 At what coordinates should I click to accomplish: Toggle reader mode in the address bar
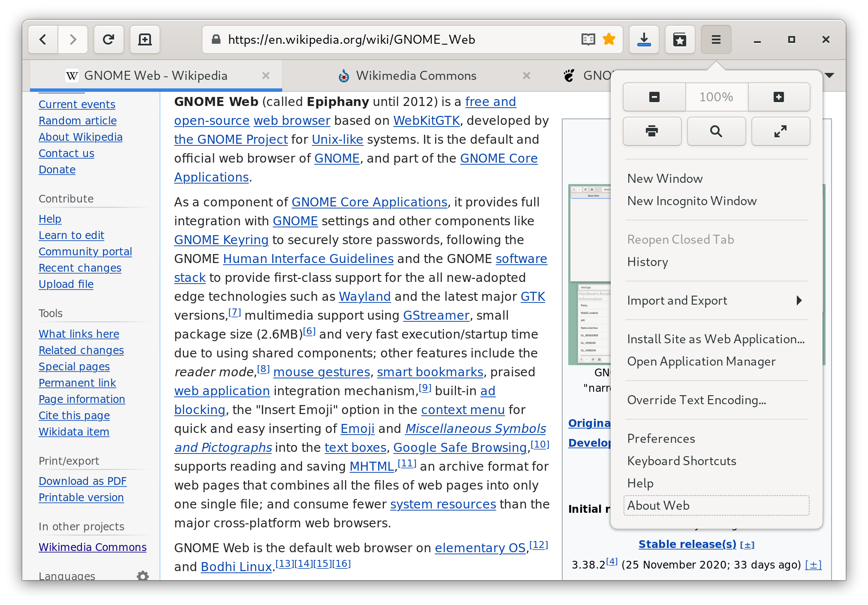point(588,39)
